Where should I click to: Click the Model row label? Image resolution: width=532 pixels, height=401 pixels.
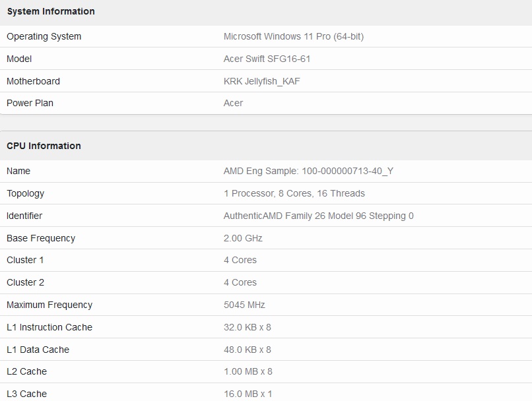[19, 59]
